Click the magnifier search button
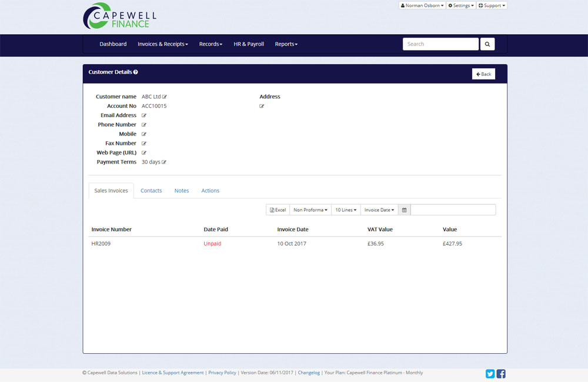 click(487, 44)
